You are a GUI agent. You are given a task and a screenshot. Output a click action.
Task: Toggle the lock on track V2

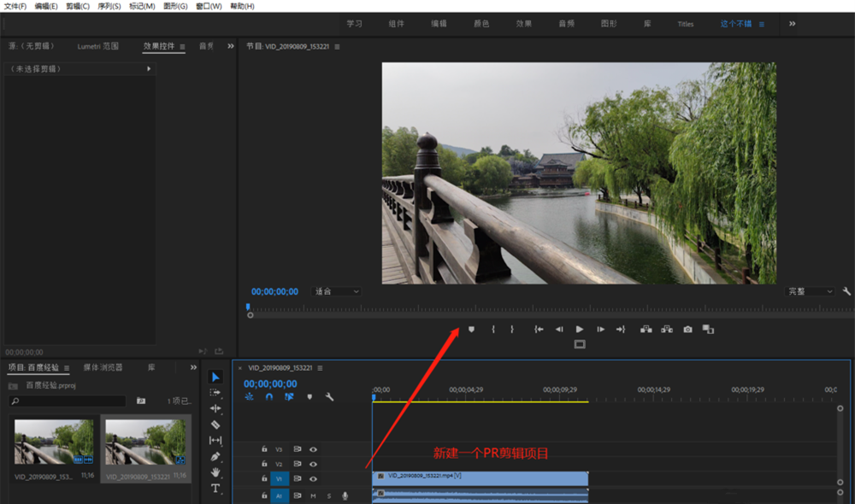click(264, 464)
